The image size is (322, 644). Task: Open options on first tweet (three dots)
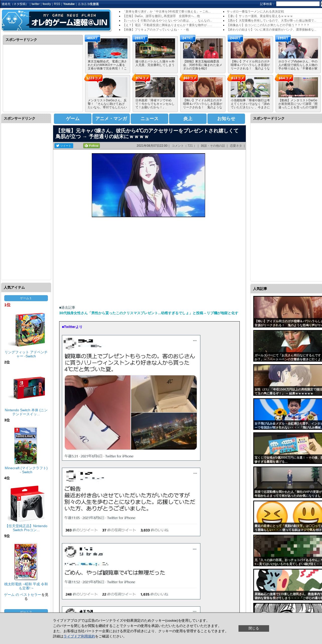coord(195,341)
